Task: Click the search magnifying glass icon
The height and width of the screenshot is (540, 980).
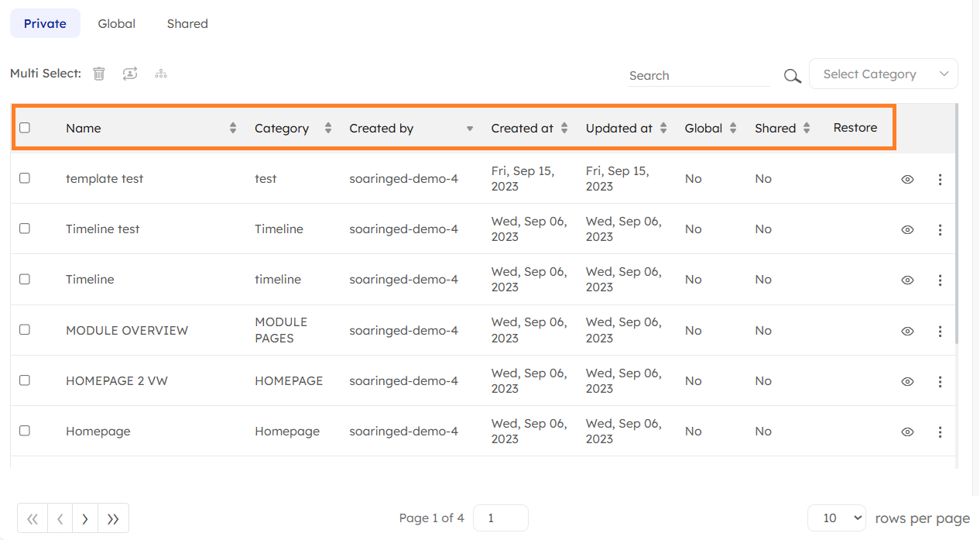Action: pyautogui.click(x=791, y=76)
